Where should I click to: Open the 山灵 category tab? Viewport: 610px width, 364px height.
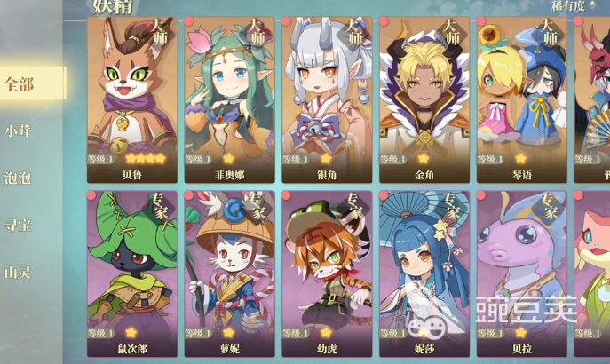click(x=18, y=273)
